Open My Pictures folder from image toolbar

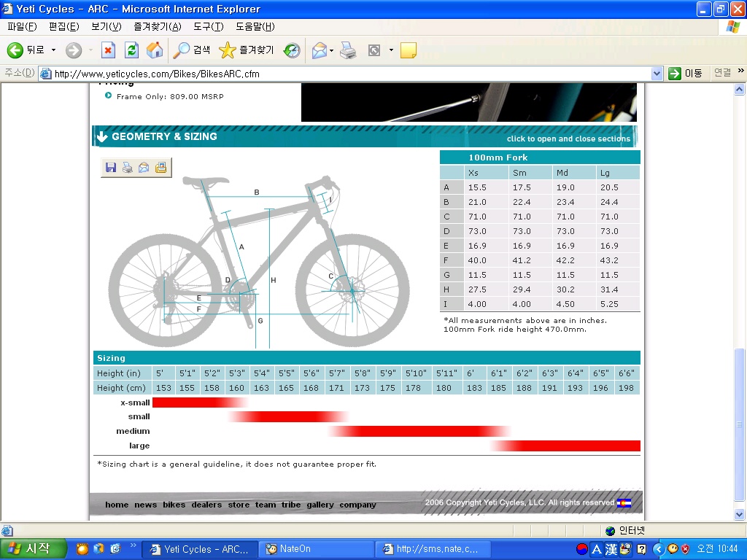(x=161, y=167)
